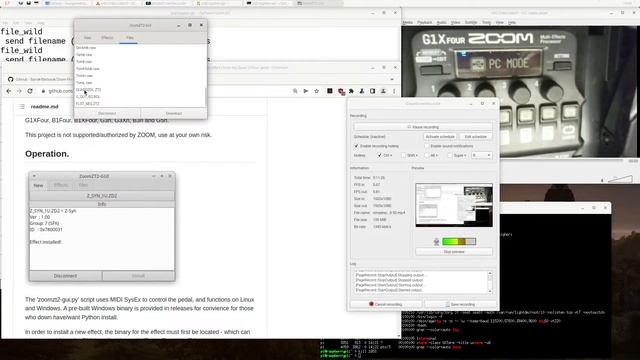640x360 pixels.
Task: Select the Files tab in ZoomZT2 dialog
Action: [x=129, y=38]
